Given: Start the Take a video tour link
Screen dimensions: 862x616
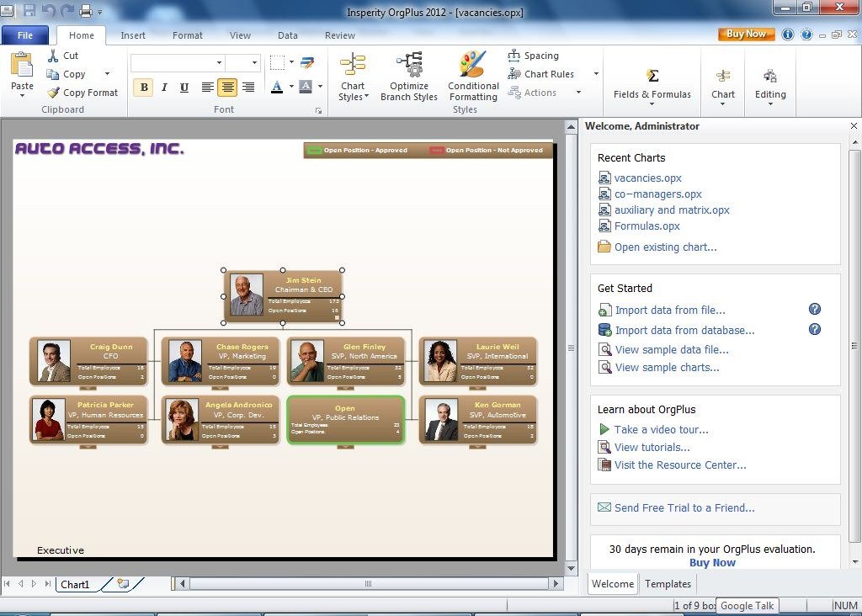Looking at the screenshot, I should pyautogui.click(x=662, y=429).
